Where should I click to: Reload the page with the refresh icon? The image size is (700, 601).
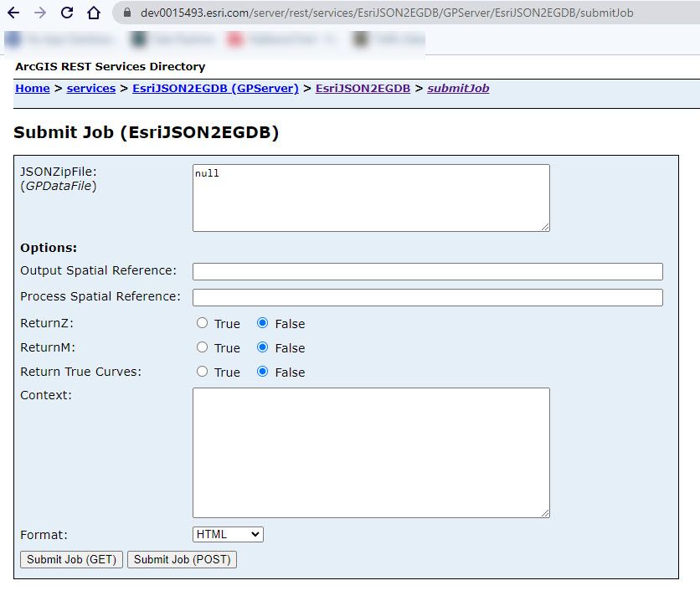tap(66, 13)
